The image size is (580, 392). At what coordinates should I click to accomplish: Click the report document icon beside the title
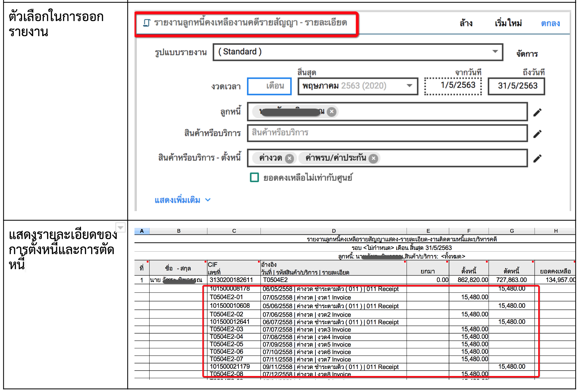click(147, 23)
